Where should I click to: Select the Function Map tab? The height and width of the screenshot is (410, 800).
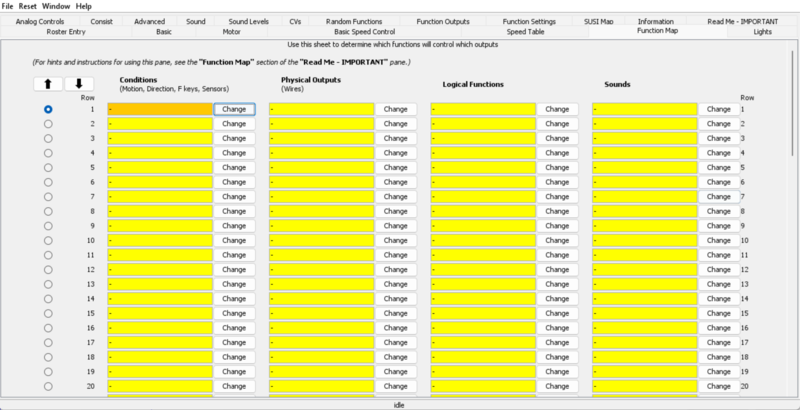[x=658, y=31]
